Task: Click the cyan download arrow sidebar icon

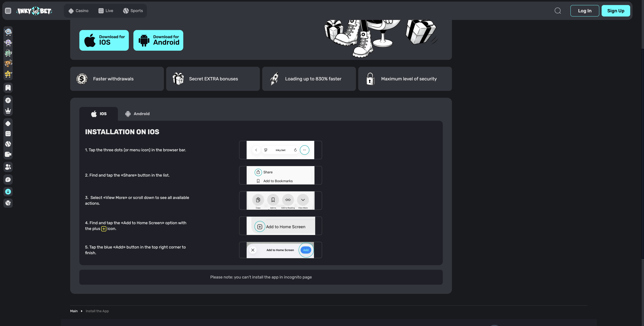Action: 8,192
